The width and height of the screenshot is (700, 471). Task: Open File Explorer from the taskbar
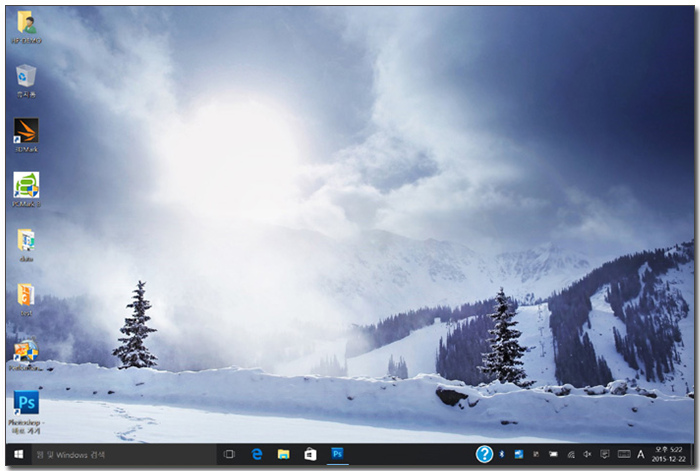pyautogui.click(x=284, y=455)
